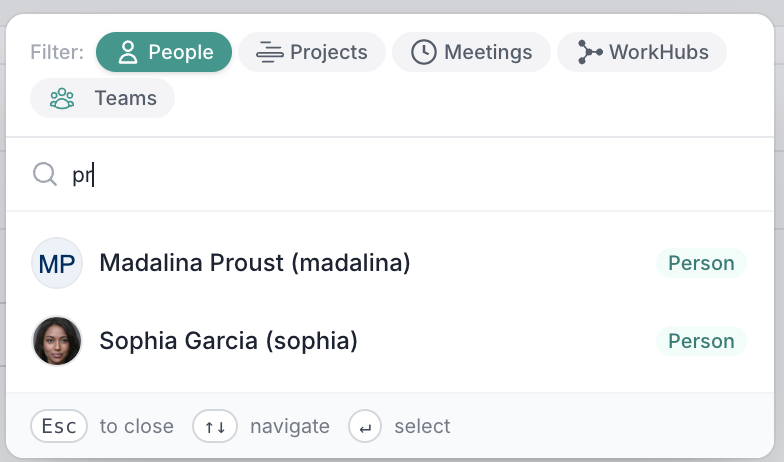Open the Sophia Garcia (sophia) result
Viewport: 784px width, 462px height.
229,341
